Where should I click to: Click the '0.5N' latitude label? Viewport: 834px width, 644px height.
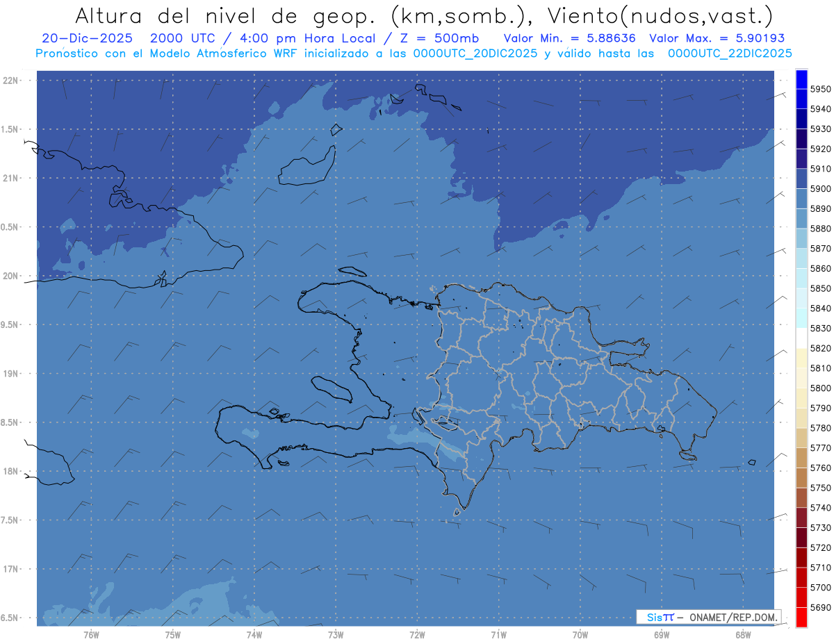point(10,227)
